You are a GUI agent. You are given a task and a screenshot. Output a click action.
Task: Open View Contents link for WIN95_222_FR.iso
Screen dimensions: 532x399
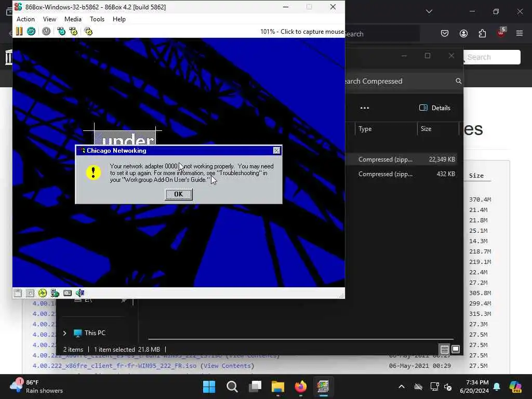click(228, 366)
